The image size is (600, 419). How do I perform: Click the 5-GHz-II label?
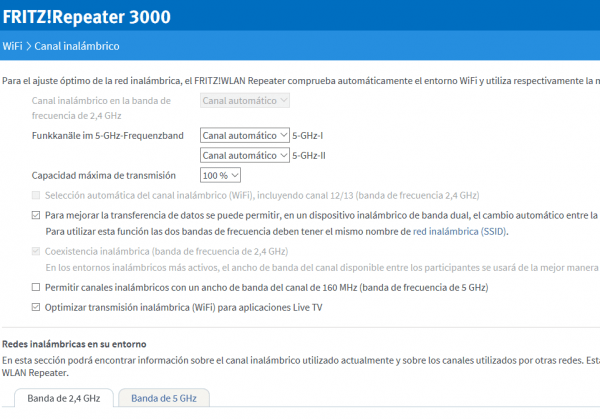[x=309, y=155]
